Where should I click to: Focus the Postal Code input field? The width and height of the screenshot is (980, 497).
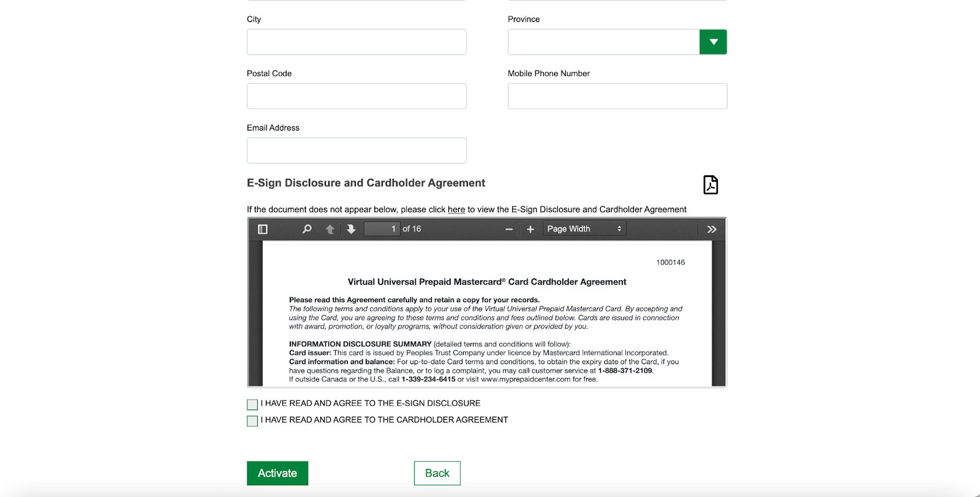pos(356,96)
